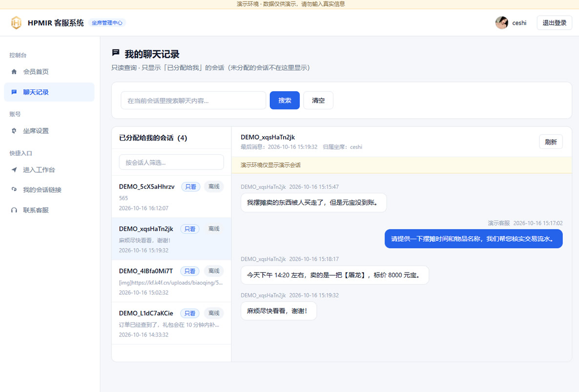Click the chat flag icon beside 聊天记录
Viewport: 579px width, 392px height.
pyautogui.click(x=14, y=92)
